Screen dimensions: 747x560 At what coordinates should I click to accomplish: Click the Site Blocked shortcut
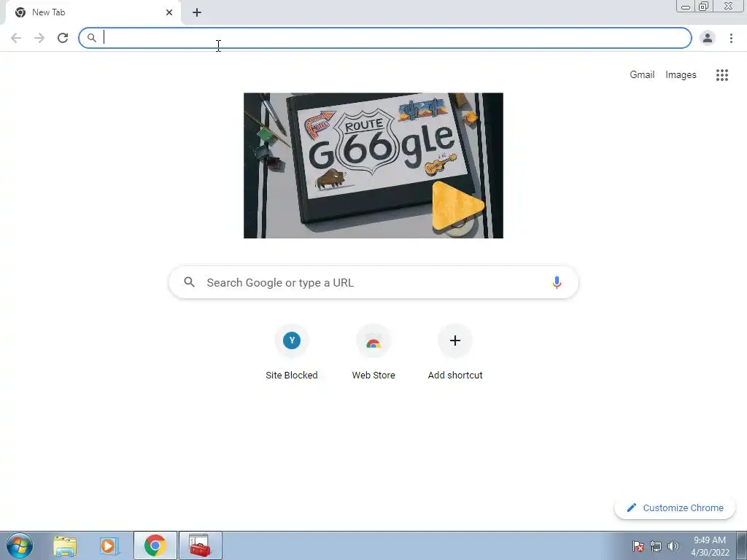click(x=292, y=352)
